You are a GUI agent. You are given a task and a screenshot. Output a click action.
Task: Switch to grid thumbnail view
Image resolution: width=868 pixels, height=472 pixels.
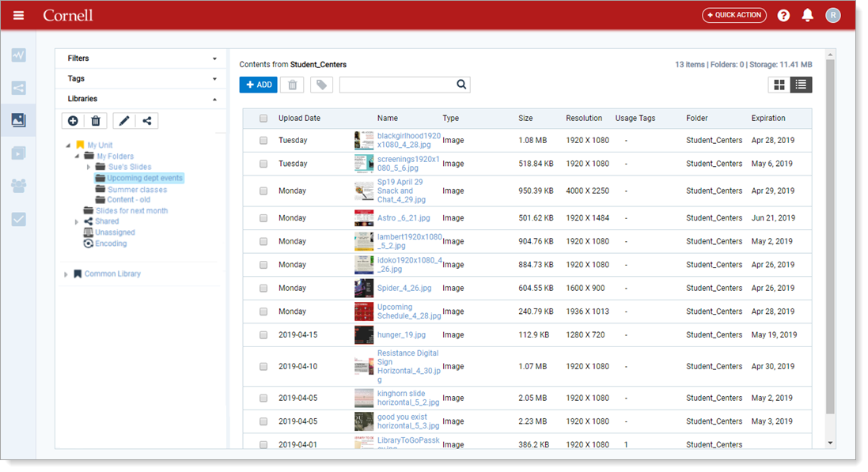[779, 85]
